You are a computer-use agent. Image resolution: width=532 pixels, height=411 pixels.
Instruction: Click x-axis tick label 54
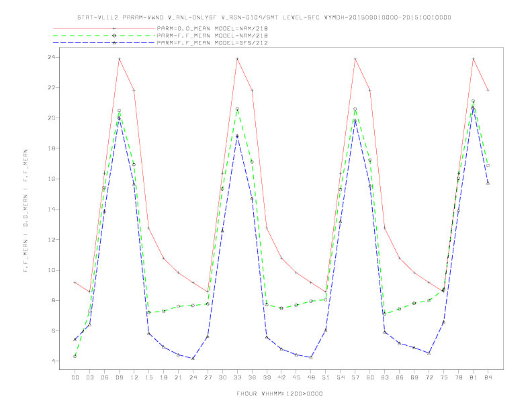pos(341,377)
